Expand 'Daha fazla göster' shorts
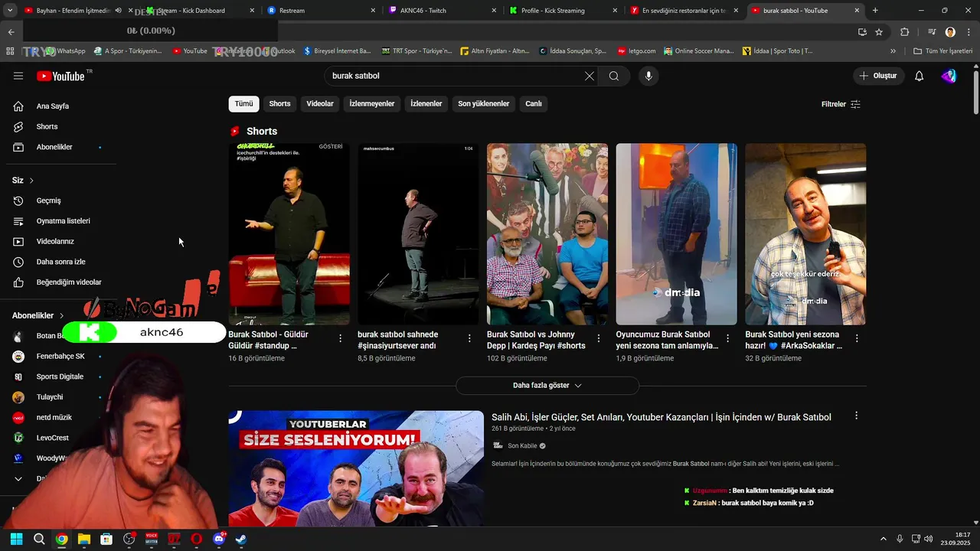Screen dimensions: 980x551 (547, 386)
